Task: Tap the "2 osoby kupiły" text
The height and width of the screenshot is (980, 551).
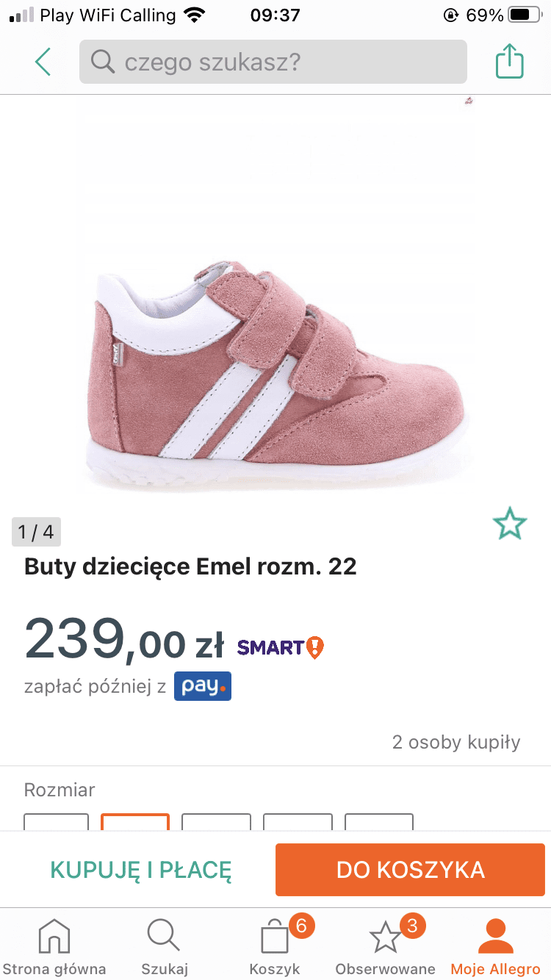Action: [456, 742]
